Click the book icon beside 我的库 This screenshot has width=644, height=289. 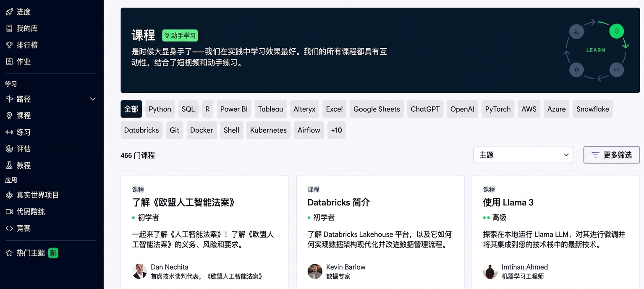click(x=9, y=28)
